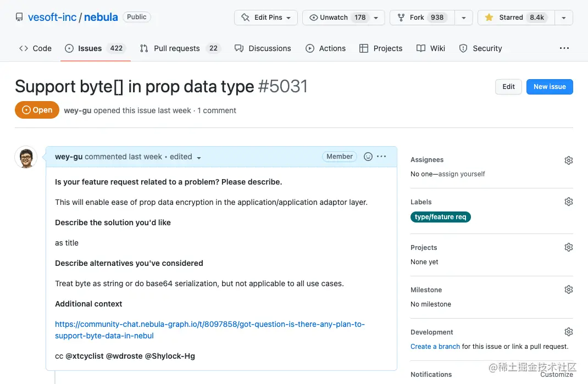Expand the Edit Pins dropdown
Screen dimensions: 588x384
[266, 18]
